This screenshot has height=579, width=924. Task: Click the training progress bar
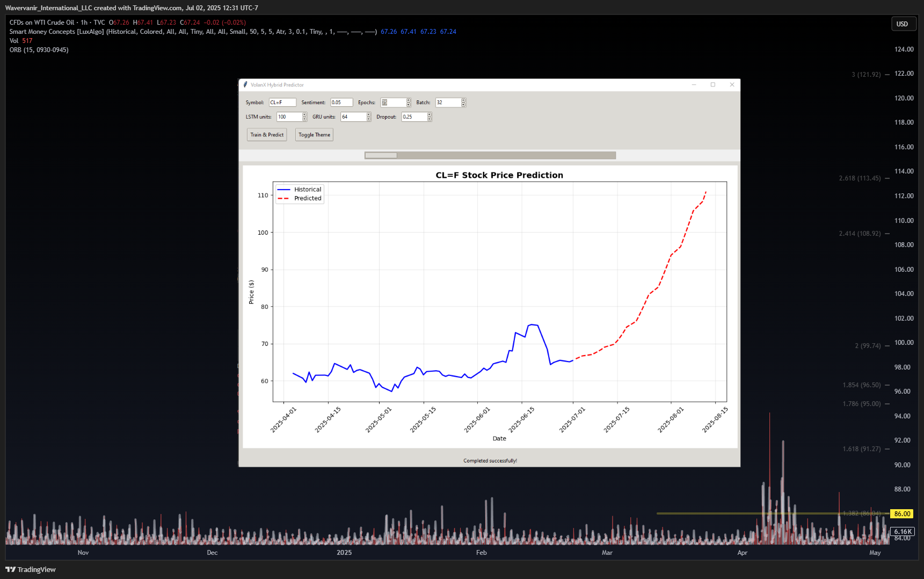point(490,155)
